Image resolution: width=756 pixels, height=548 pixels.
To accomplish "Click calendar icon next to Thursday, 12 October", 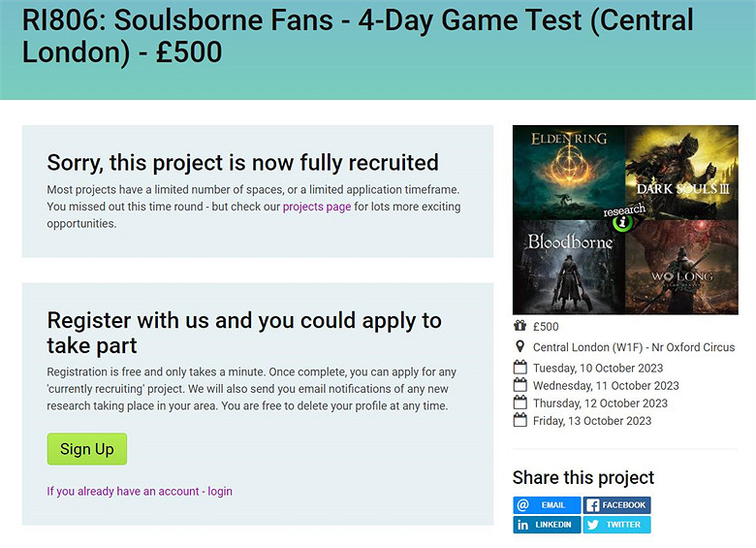I will 520,403.
